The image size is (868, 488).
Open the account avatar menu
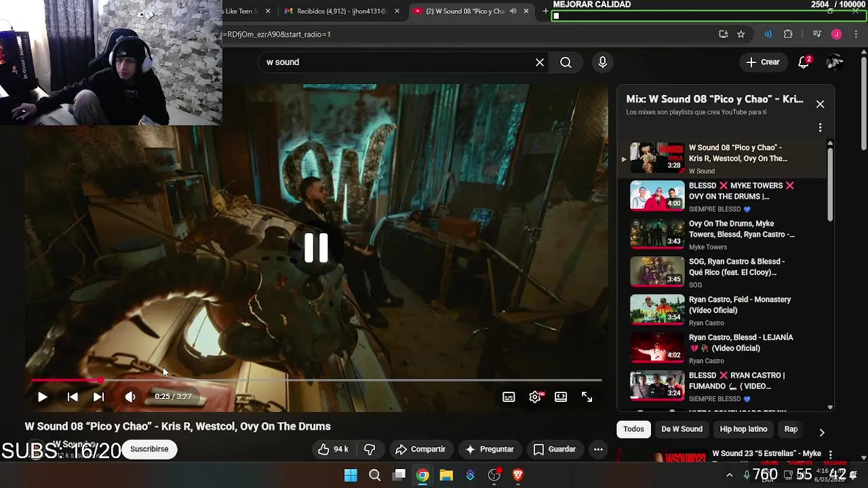tap(835, 62)
